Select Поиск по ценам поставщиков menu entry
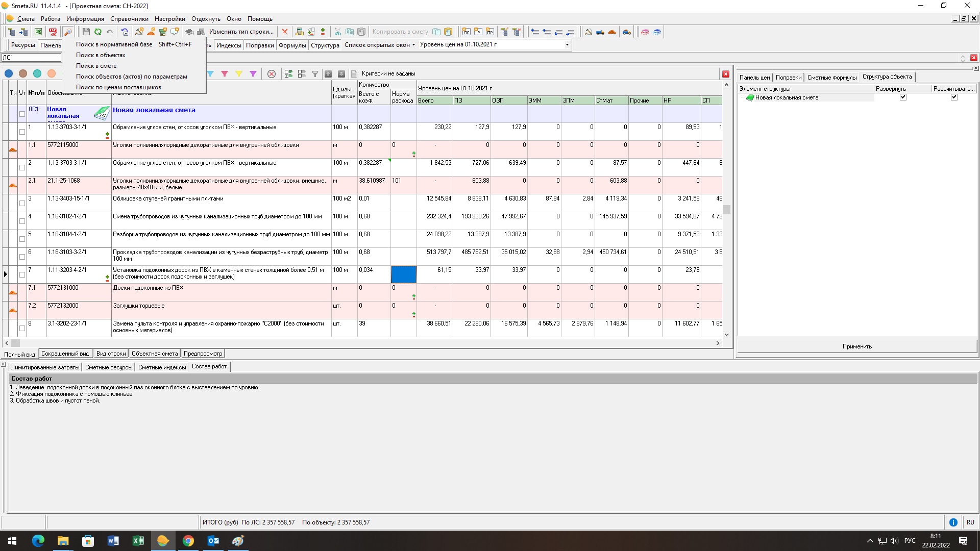This screenshot has height=551, width=980. (x=134, y=87)
